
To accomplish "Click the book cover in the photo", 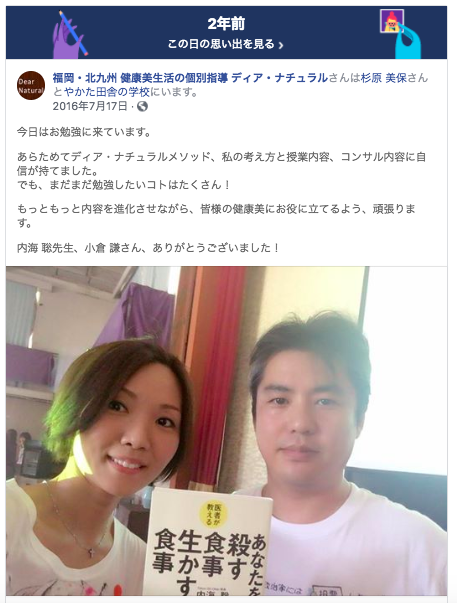I will coord(208,542).
